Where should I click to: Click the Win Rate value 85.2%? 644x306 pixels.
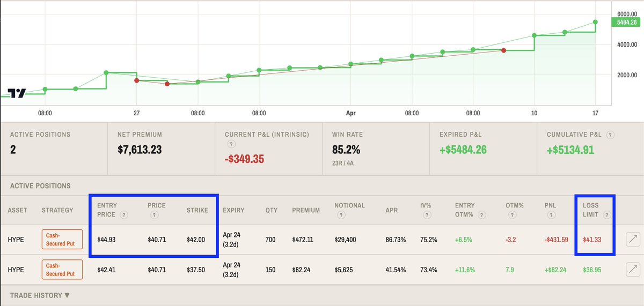tap(347, 150)
